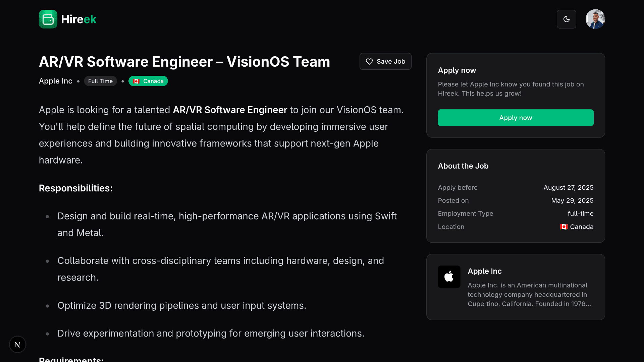Click the 'Employment Type' label

tap(466, 214)
